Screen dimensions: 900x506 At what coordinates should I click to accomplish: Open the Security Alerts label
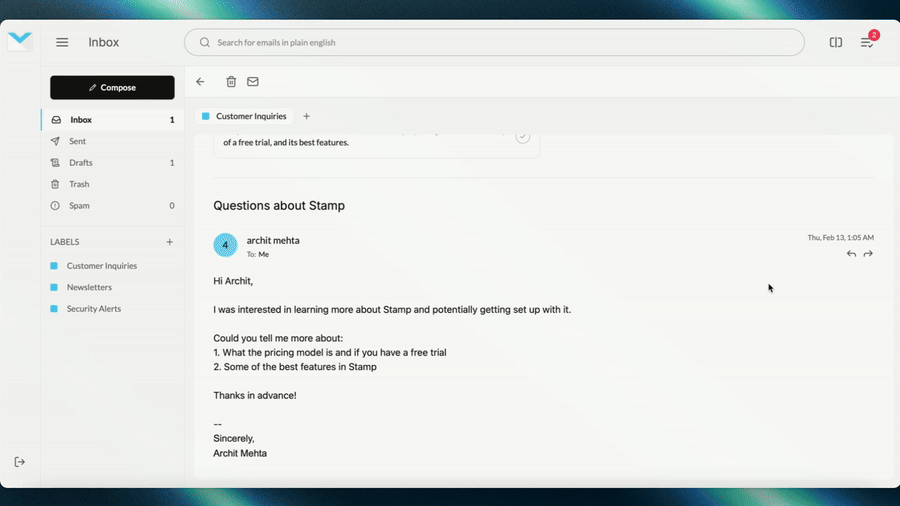[94, 309]
